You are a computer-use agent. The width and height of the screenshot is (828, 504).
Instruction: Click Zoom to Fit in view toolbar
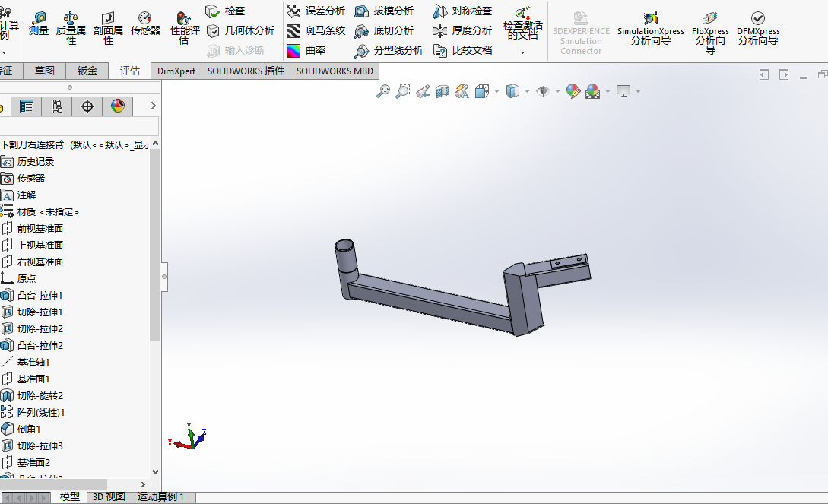click(x=383, y=91)
